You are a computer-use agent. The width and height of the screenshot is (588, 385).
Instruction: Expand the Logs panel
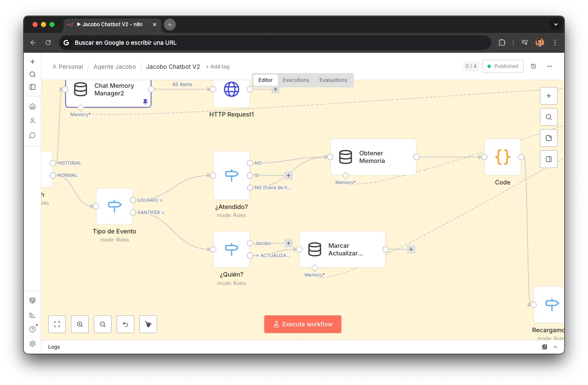pyautogui.click(x=555, y=347)
